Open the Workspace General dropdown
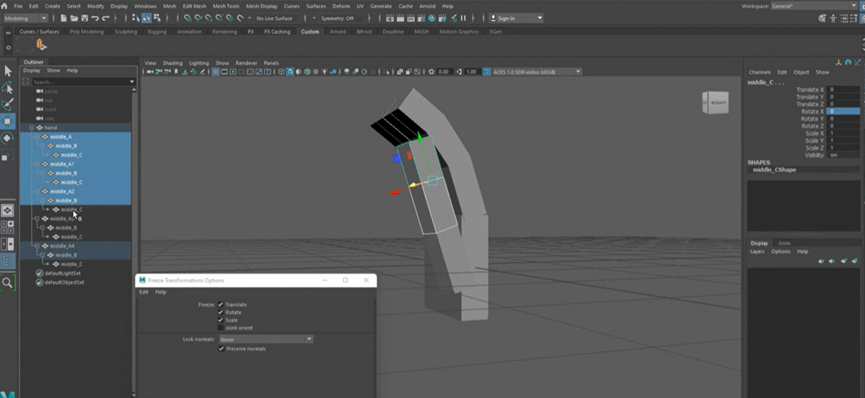Image resolution: width=865 pixels, height=398 pixels. (x=815, y=6)
